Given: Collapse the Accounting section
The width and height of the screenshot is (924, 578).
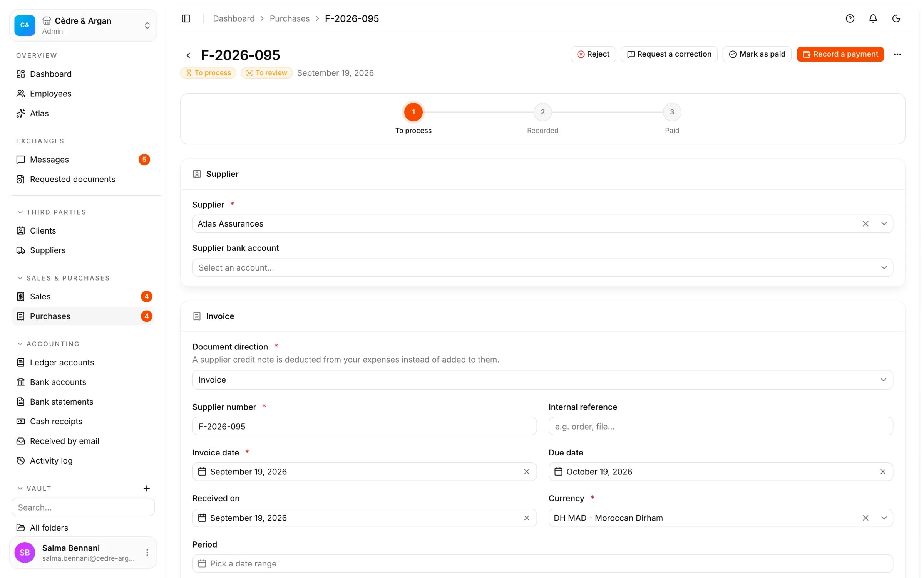Looking at the screenshot, I should [49, 344].
